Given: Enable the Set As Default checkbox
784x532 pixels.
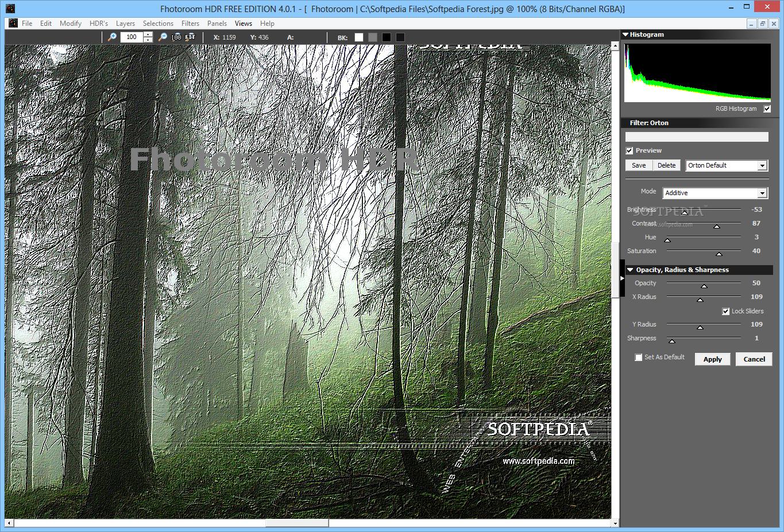Looking at the screenshot, I should [638, 357].
